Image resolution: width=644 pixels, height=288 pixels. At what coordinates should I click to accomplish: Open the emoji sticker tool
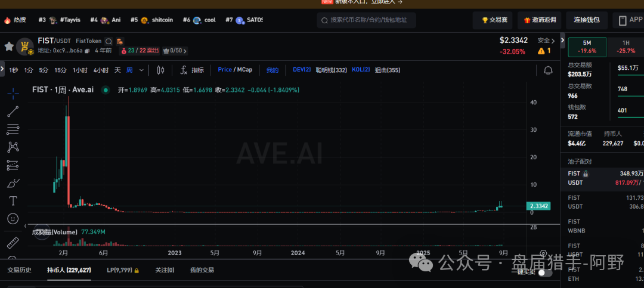coord(13,219)
